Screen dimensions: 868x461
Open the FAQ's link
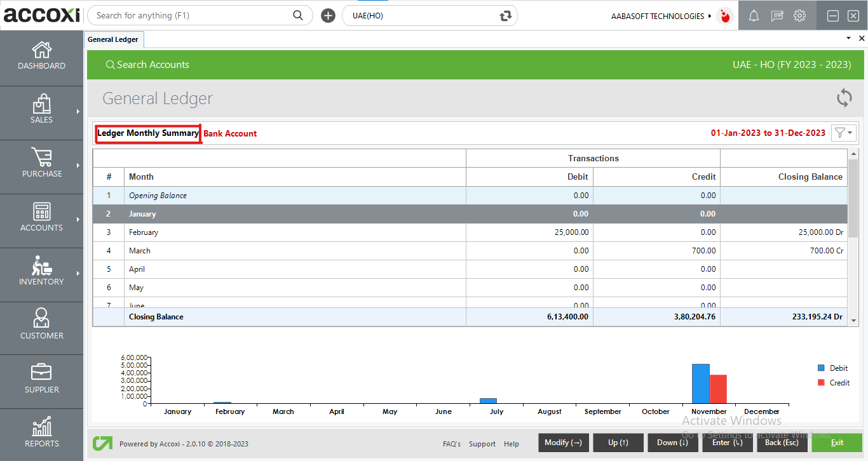[452, 444]
